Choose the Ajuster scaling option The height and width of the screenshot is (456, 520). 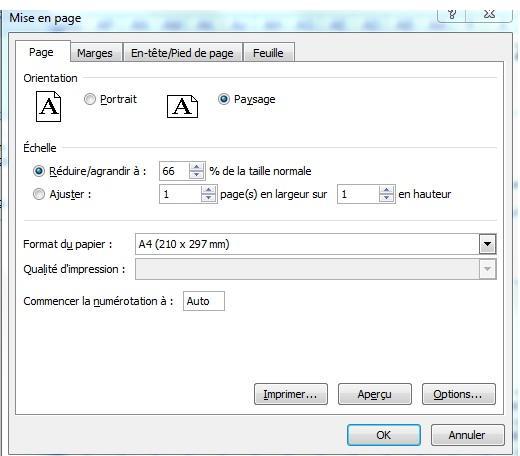click(39, 194)
